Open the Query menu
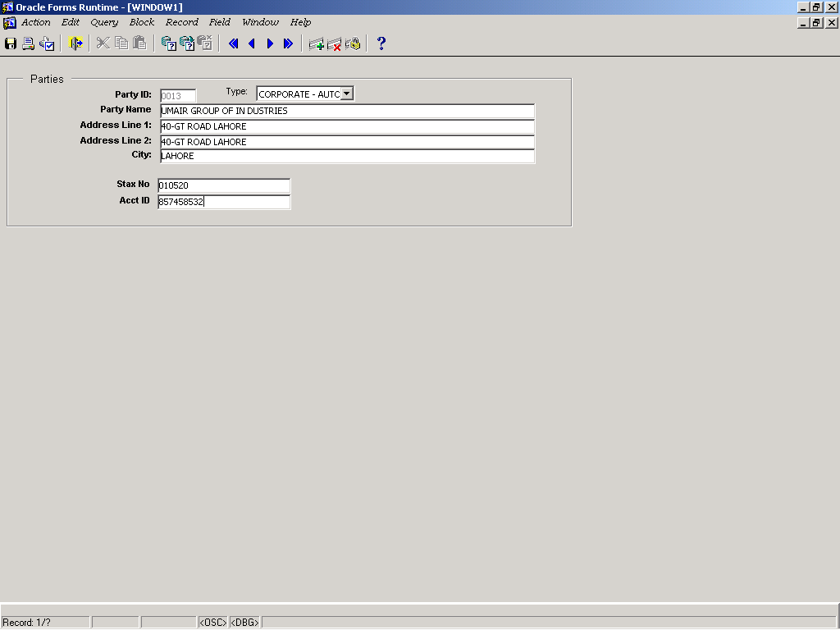 click(x=104, y=22)
